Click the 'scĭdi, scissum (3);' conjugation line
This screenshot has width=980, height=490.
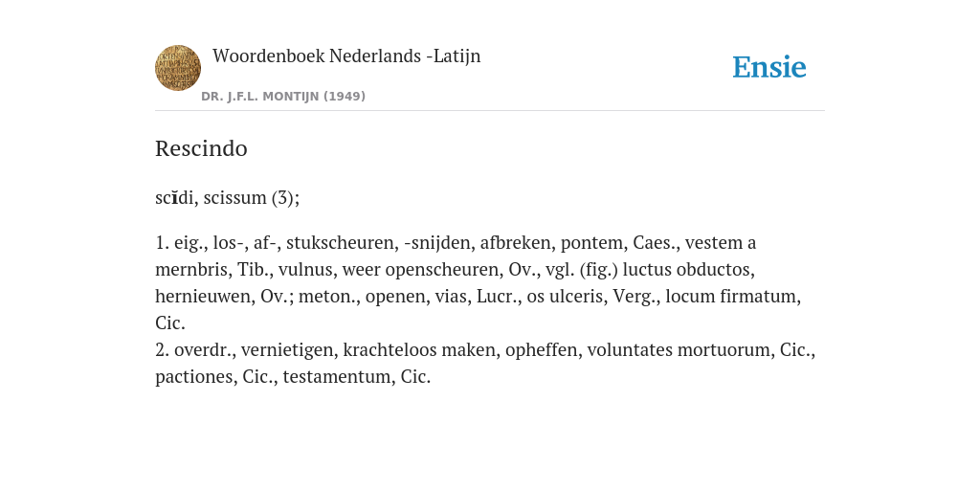228,197
